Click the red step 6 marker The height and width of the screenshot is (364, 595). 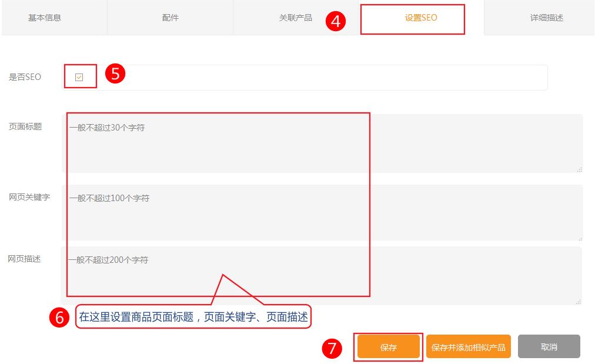pos(59,317)
